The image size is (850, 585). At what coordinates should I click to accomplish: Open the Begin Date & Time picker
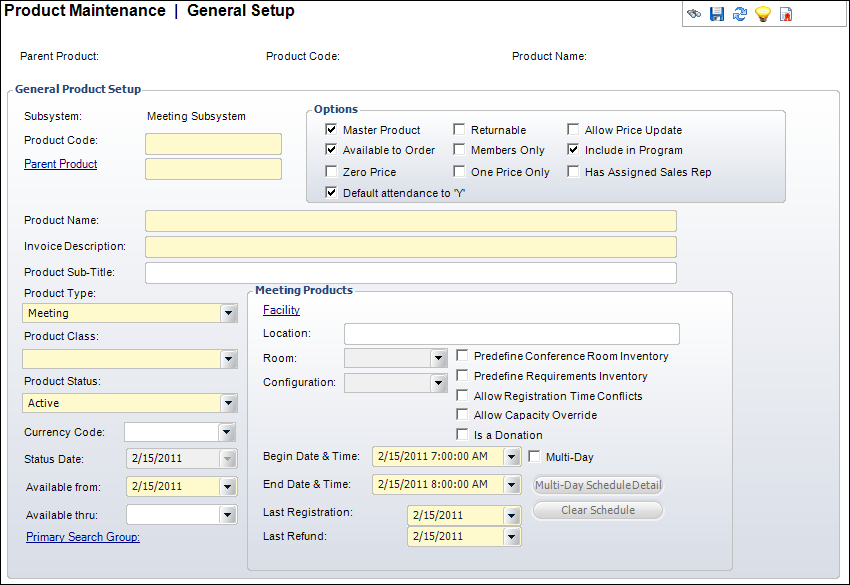(x=512, y=457)
